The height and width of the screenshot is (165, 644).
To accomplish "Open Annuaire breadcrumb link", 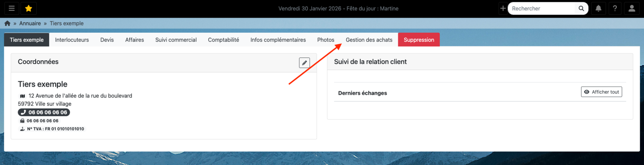I will (30, 23).
